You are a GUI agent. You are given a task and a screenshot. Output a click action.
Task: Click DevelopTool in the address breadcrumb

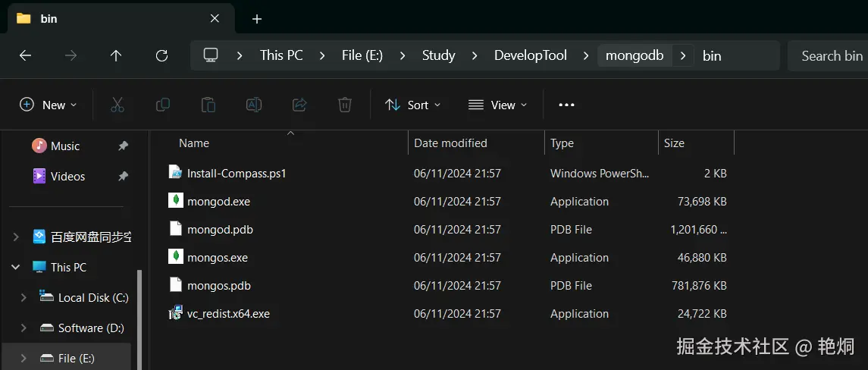(x=531, y=55)
